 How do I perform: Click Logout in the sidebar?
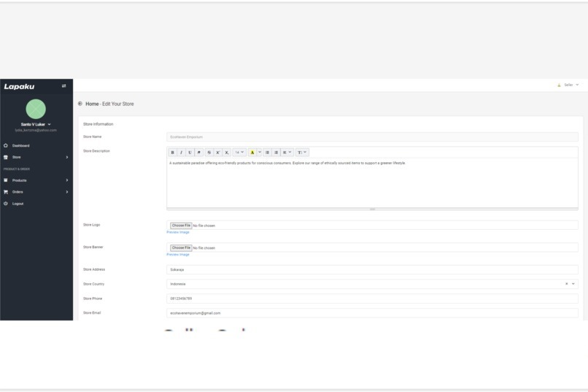(x=18, y=204)
